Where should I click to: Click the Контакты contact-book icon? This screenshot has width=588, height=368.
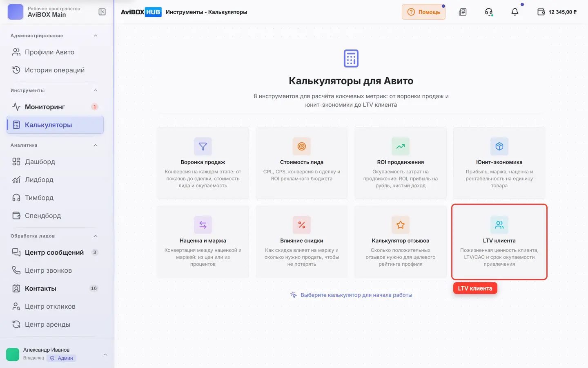pos(16,288)
